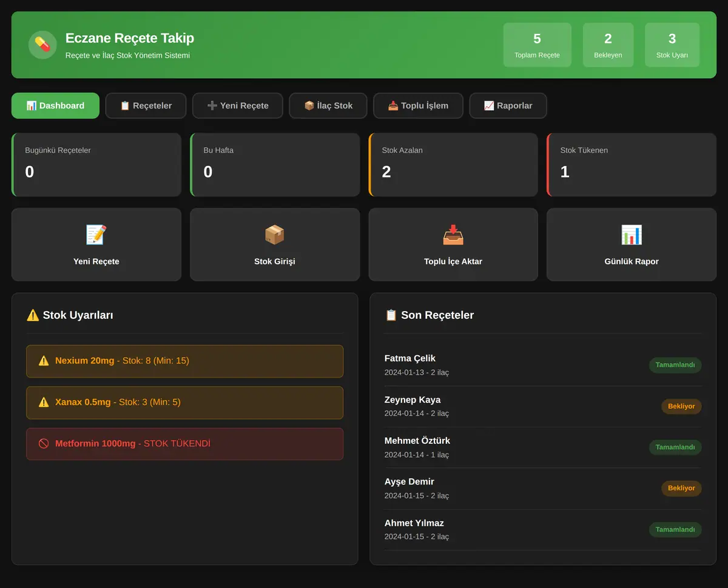Click the warning icon in Stok Uyarıları heading
728x588 pixels.
[33, 315]
